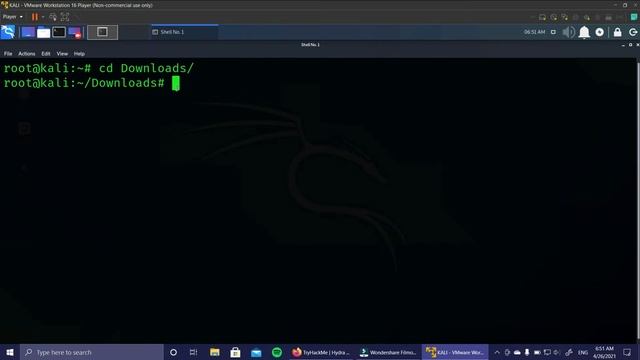This screenshot has height=360, width=640.
Task: Open Mail app from taskbar
Action: point(256,352)
